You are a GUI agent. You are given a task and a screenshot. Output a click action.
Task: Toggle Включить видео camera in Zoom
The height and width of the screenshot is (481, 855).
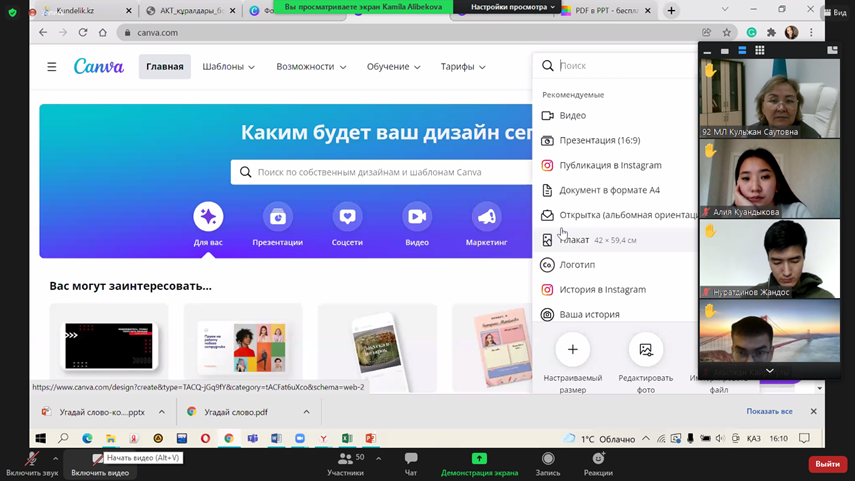click(x=99, y=459)
